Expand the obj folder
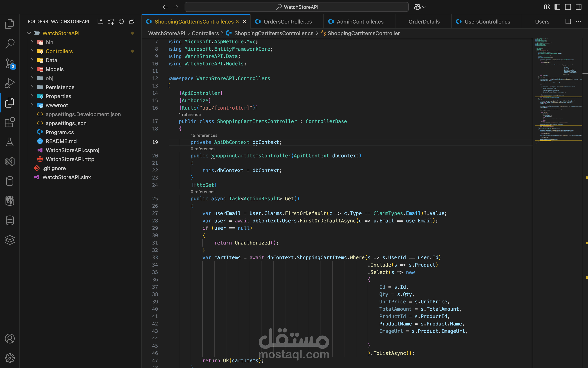This screenshot has width=588, height=368. [x=32, y=78]
